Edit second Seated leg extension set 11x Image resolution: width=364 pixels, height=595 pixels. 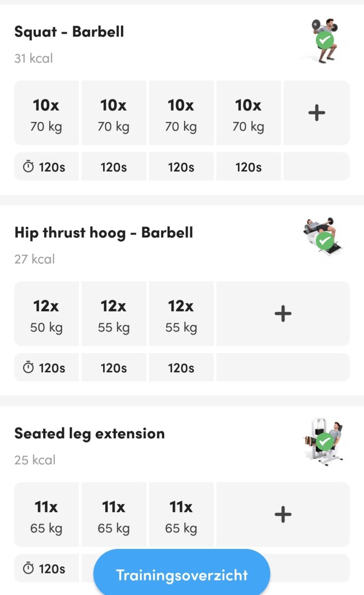point(114,515)
